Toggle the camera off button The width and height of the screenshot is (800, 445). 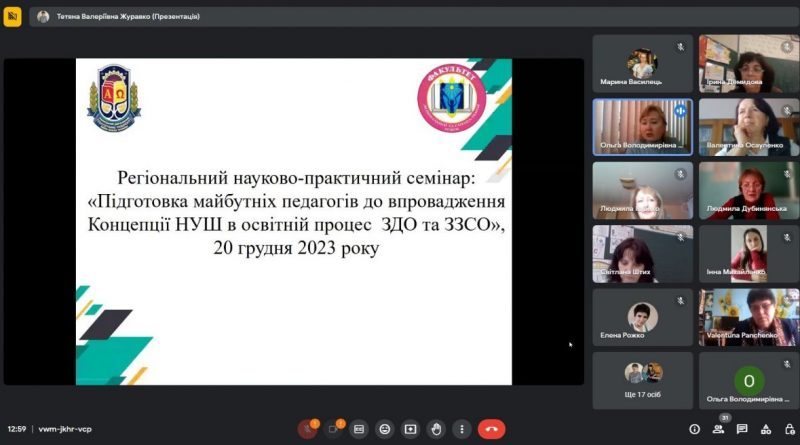pos(333,429)
